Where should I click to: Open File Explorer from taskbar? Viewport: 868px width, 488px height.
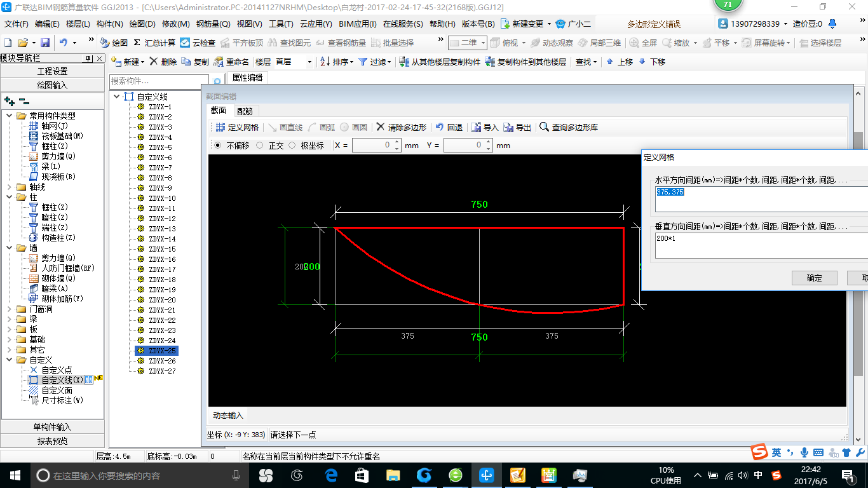(x=393, y=475)
